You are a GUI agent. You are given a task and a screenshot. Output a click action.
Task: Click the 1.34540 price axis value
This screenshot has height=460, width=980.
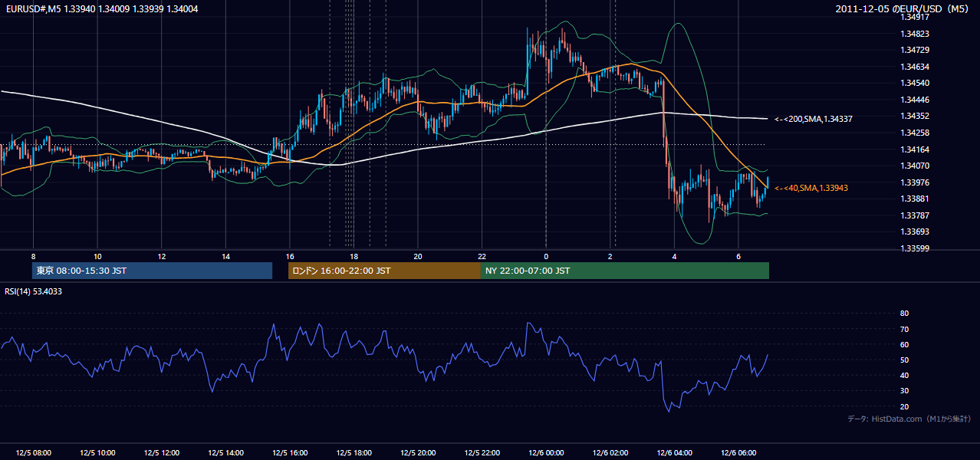[915, 84]
